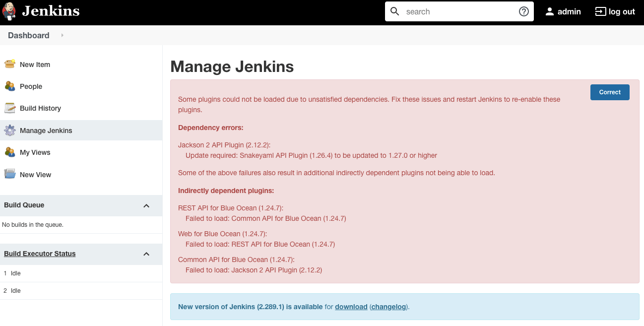Click the Build History notepad icon

[10, 108]
